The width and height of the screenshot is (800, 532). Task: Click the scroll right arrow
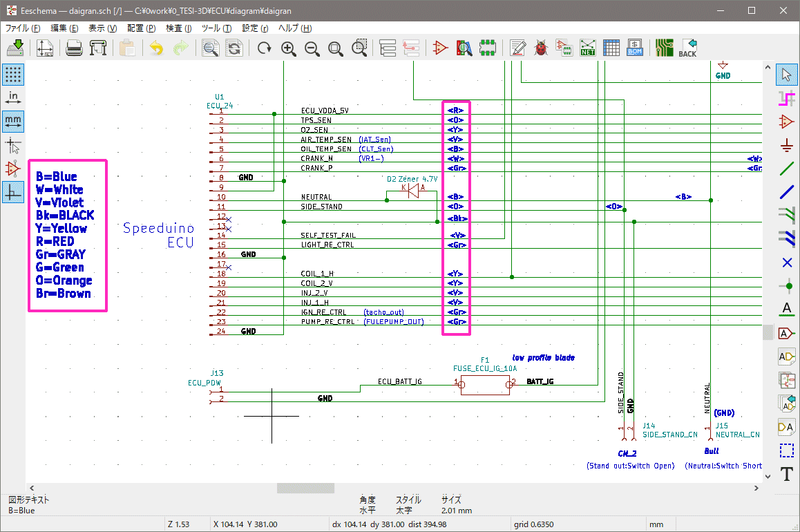756,488
